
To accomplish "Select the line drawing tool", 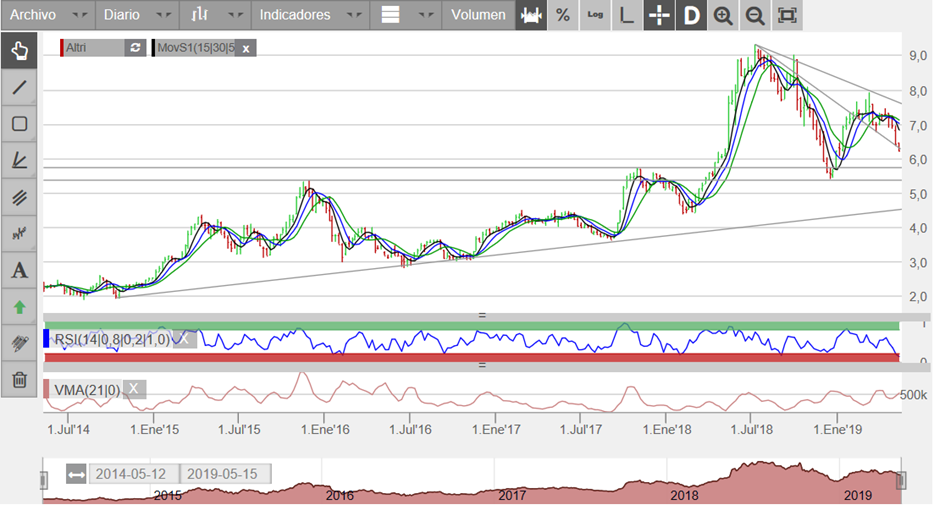I will pos(19,87).
